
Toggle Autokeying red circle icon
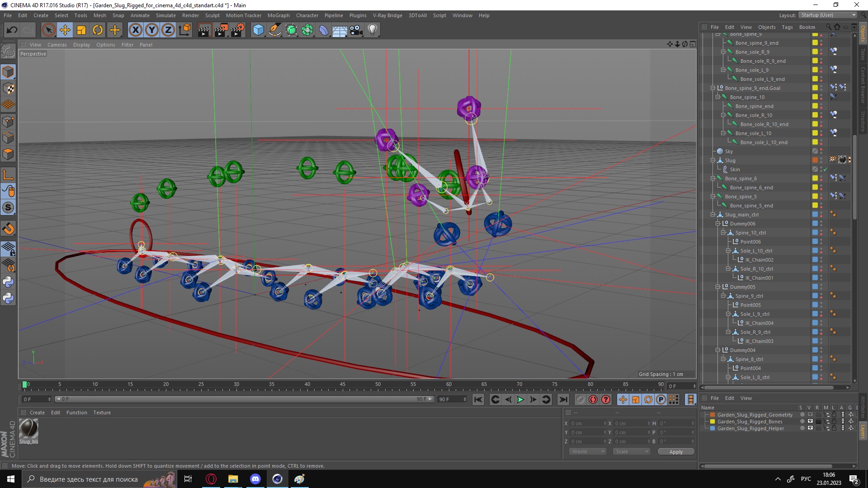tap(593, 399)
